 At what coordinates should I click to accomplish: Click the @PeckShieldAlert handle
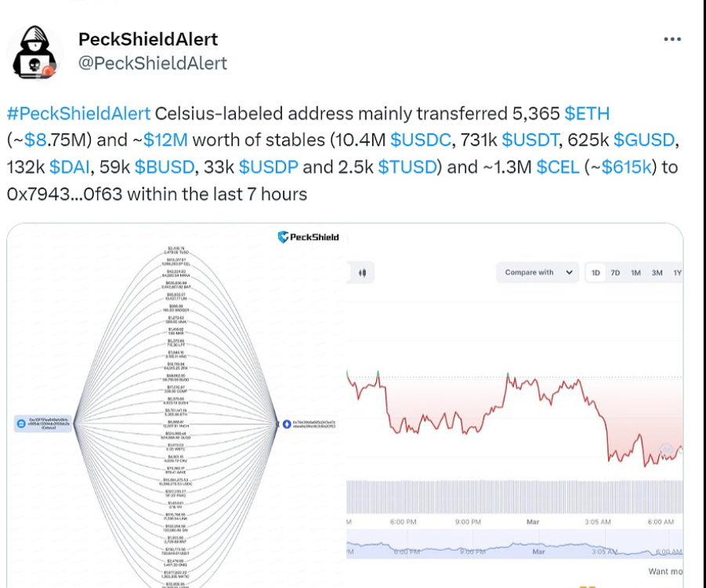(x=153, y=64)
